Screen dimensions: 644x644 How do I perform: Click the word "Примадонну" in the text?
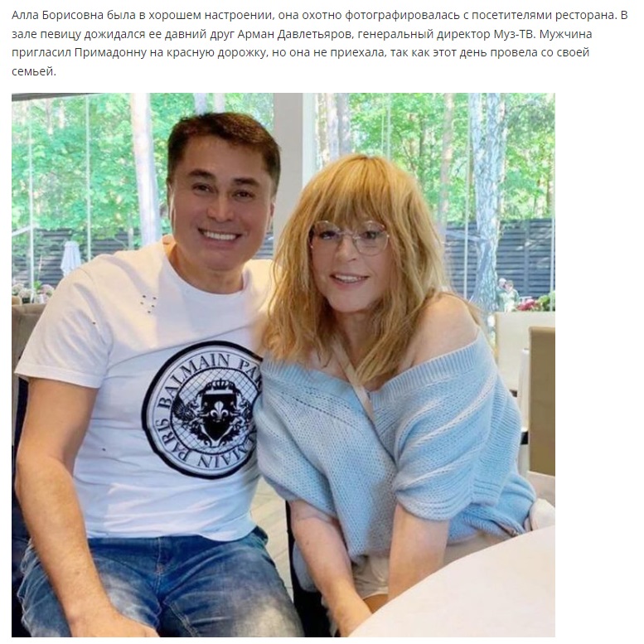click(110, 53)
